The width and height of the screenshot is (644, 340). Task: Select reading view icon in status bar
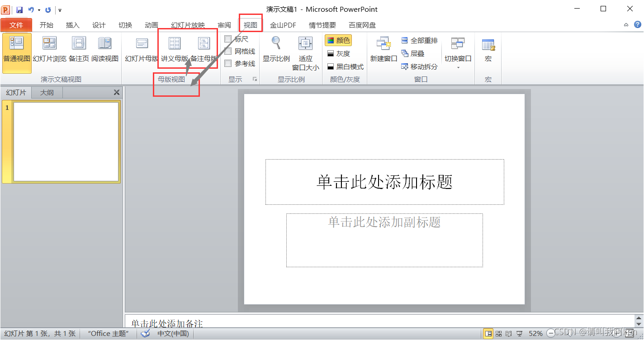click(509, 334)
